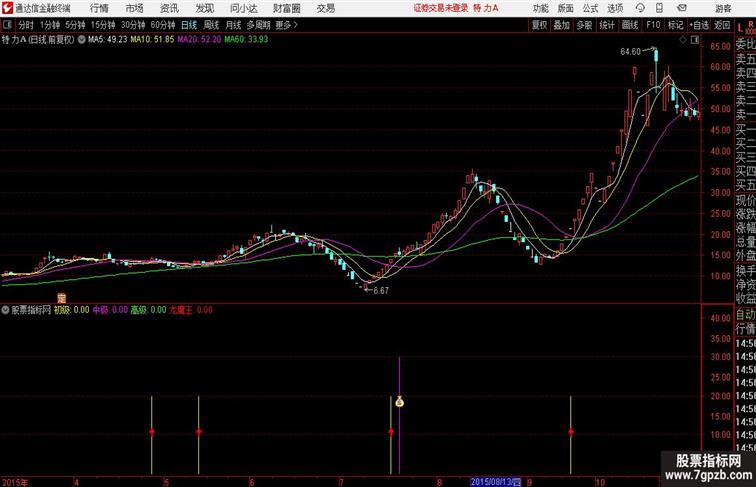This screenshot has width=756, height=487.
Task: Click the 通达信 red logo icon
Action: click(x=7, y=8)
